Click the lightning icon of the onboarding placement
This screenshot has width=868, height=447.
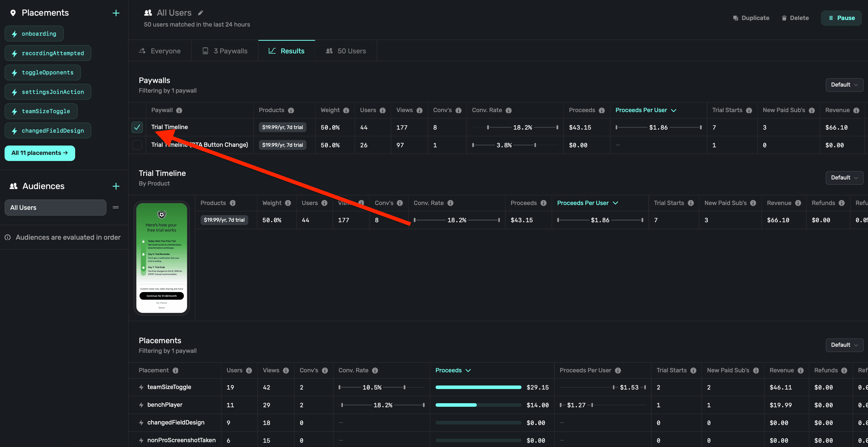coord(14,34)
